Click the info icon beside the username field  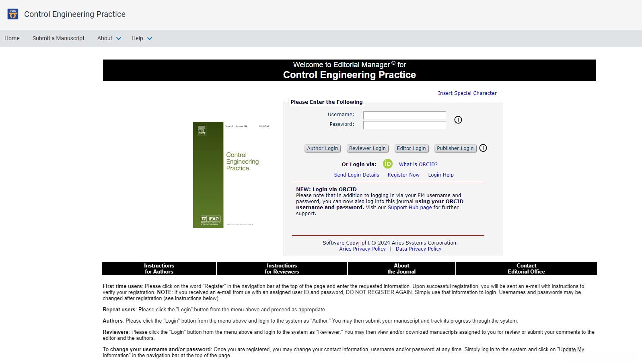tap(458, 120)
